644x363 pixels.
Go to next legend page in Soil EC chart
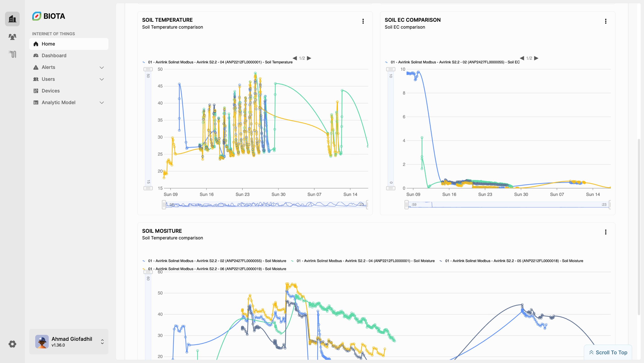click(536, 58)
